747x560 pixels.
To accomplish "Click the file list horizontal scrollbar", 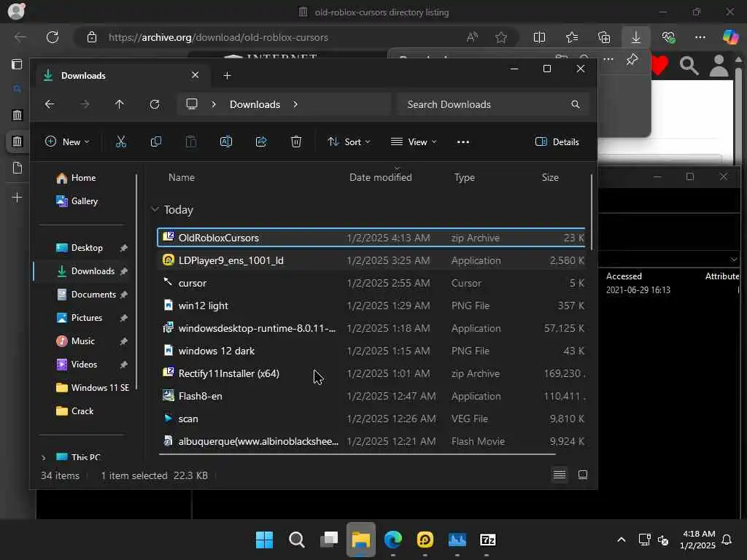I will [357, 454].
